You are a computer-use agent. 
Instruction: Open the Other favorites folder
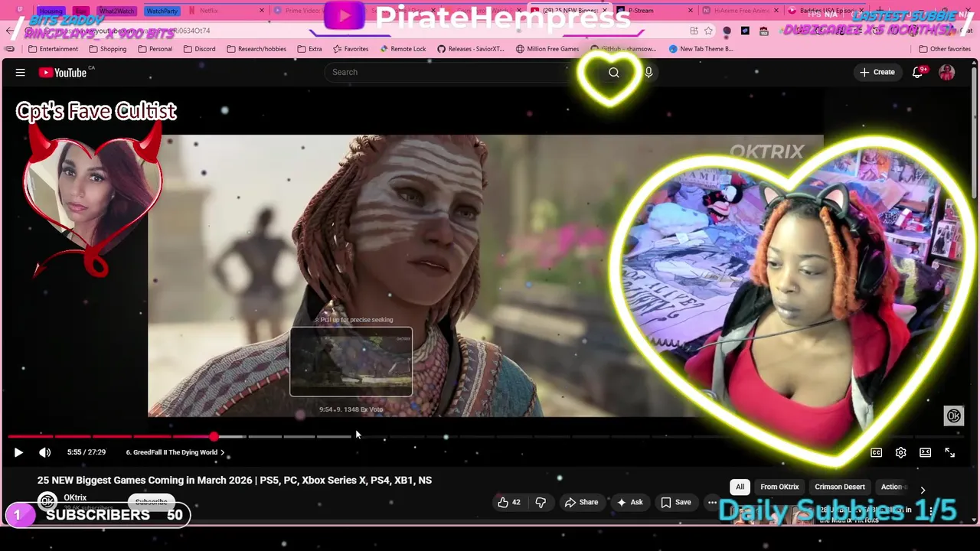pyautogui.click(x=945, y=49)
